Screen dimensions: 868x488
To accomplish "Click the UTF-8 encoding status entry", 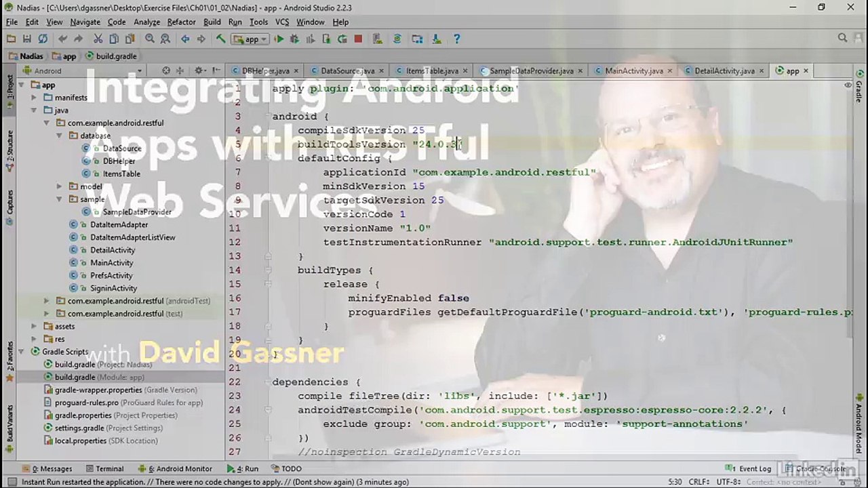I will [729, 482].
